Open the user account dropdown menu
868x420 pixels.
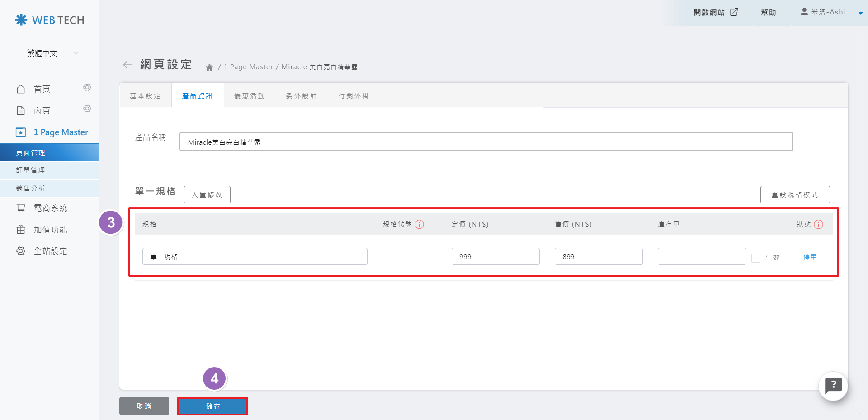(831, 13)
